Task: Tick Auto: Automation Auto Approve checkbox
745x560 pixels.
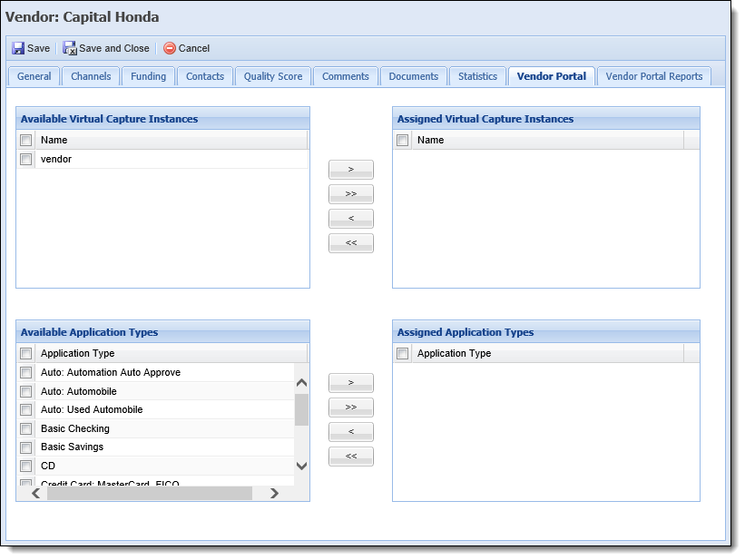Action: (x=26, y=373)
